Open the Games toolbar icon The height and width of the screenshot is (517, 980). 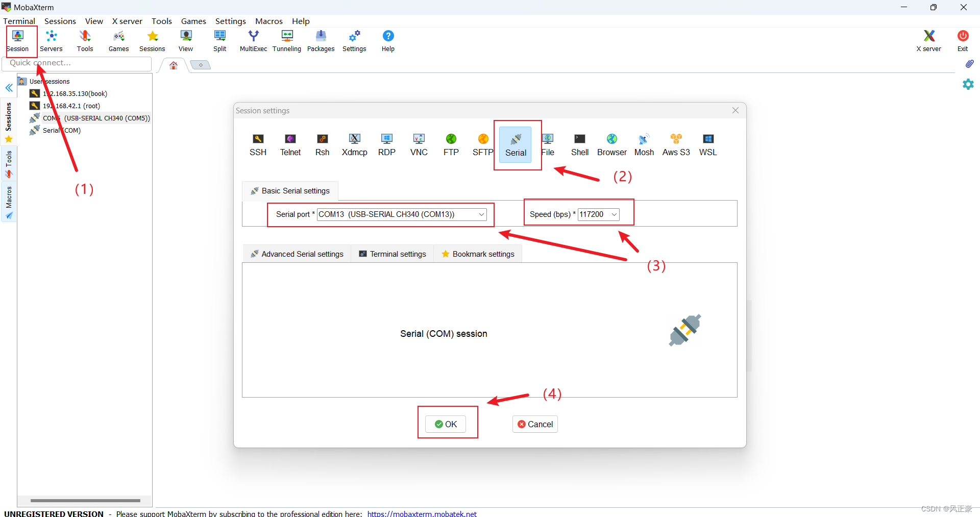click(x=118, y=41)
